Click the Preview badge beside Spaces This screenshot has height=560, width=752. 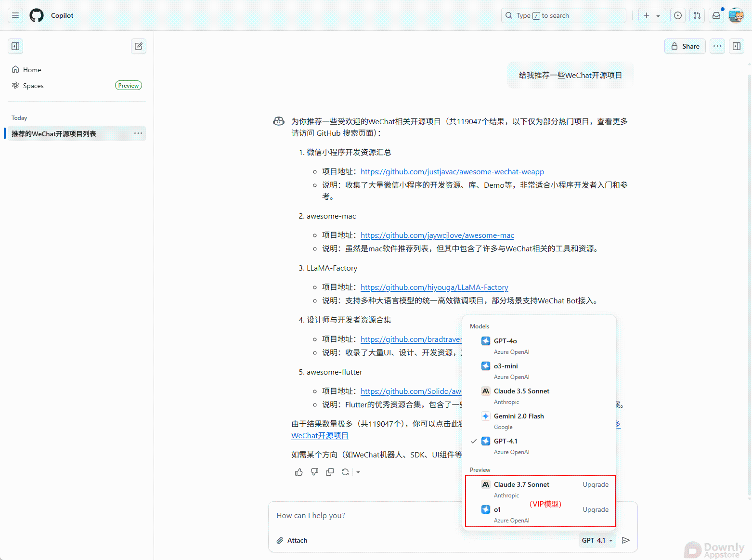pos(129,86)
